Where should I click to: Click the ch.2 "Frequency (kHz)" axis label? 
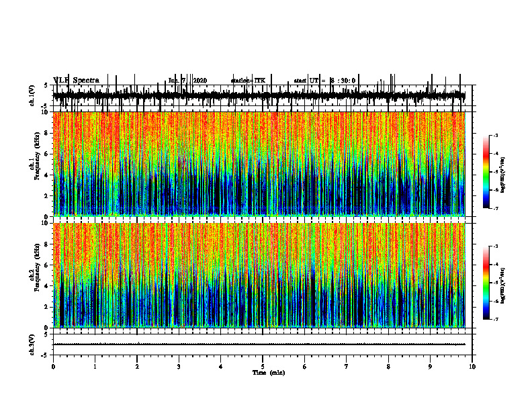click(x=37, y=267)
